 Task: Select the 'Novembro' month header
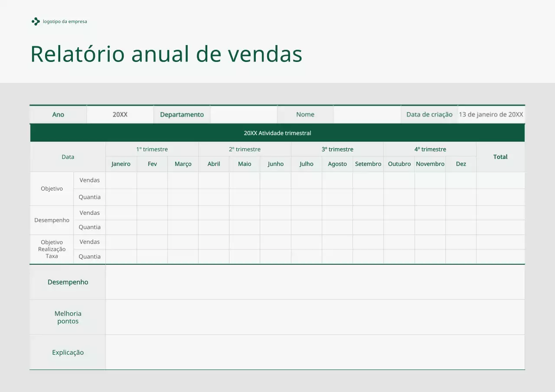[x=430, y=164]
